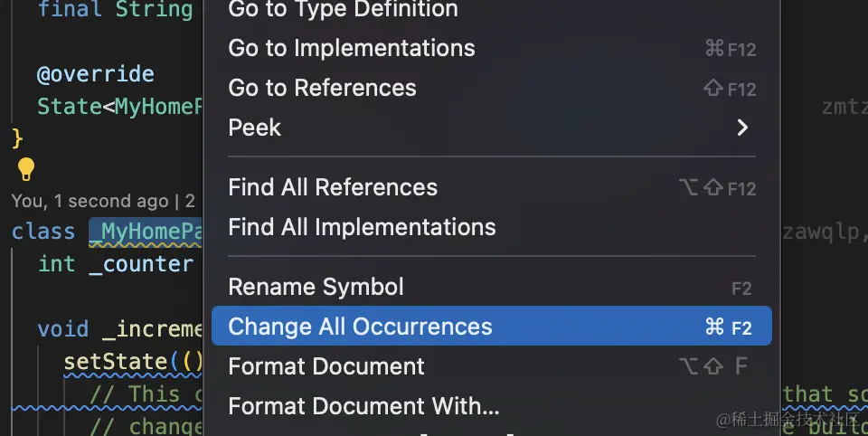868x436 pixels.
Task: Click the yellow lightbulb code action icon
Action: click(x=26, y=169)
